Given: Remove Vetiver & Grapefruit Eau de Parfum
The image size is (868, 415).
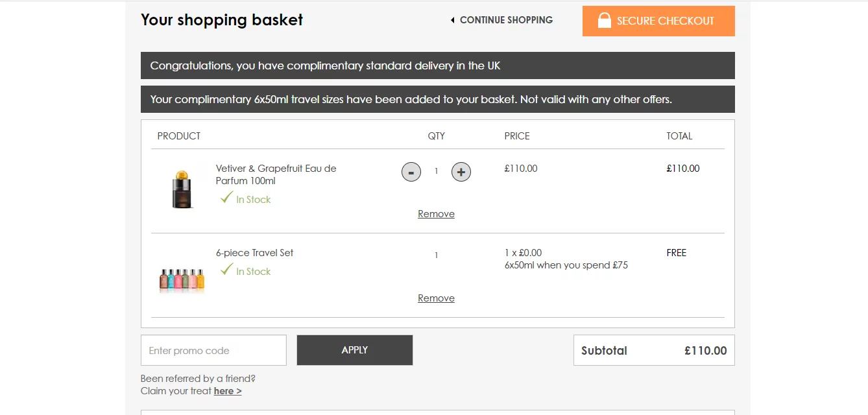Looking at the screenshot, I should coord(436,214).
